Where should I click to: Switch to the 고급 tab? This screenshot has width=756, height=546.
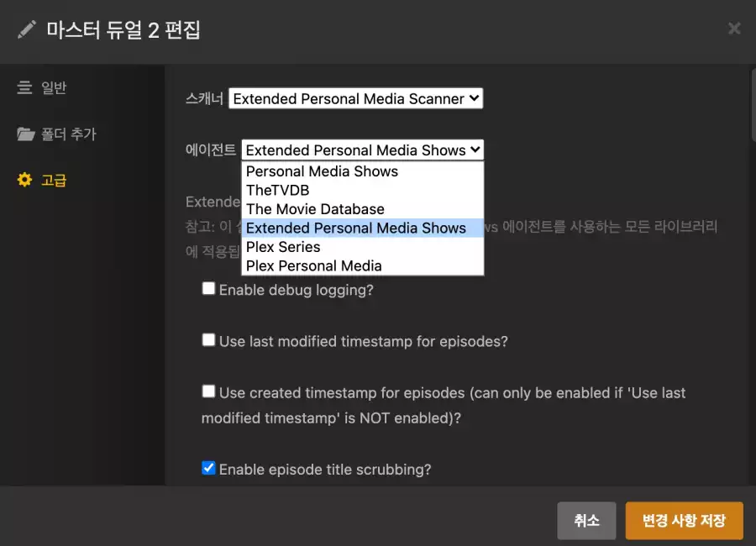pyautogui.click(x=42, y=180)
